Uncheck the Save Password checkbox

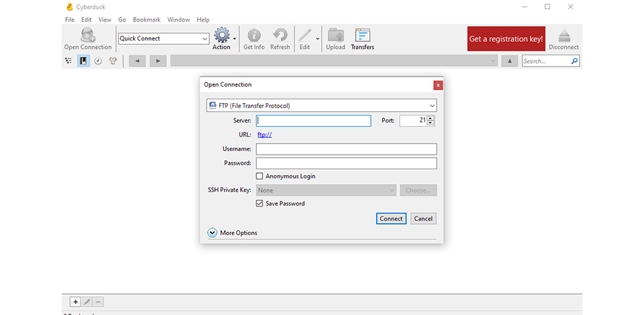(259, 203)
